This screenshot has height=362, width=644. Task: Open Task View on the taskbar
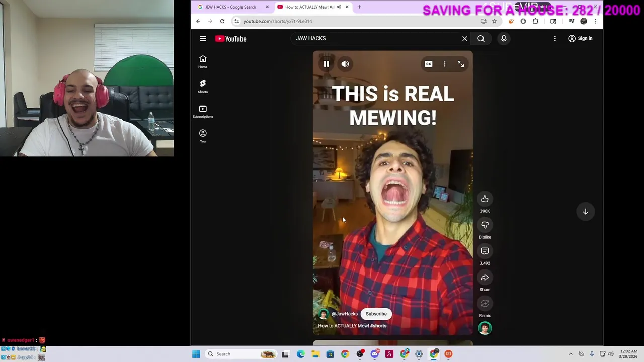point(285,354)
